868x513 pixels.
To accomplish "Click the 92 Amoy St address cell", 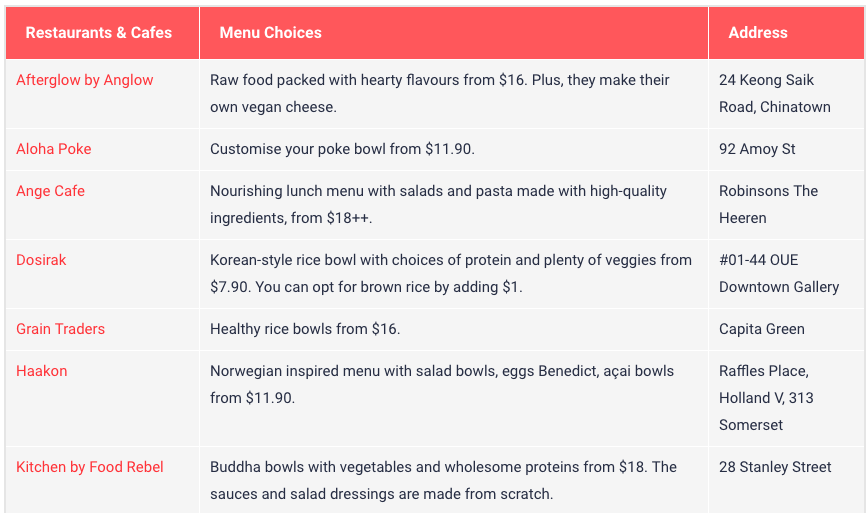I will [x=757, y=149].
